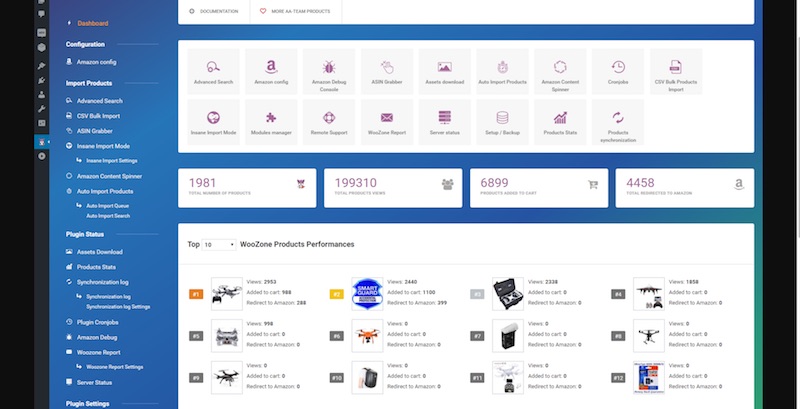Click the #7 battery product thumbnail
The width and height of the screenshot is (800, 409).
(508, 336)
